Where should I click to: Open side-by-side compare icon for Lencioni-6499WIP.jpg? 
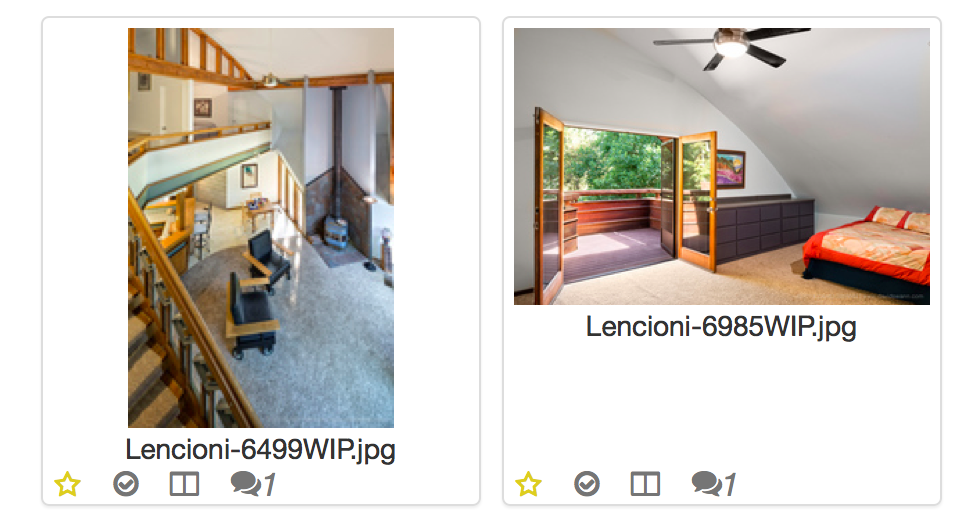coord(184,484)
